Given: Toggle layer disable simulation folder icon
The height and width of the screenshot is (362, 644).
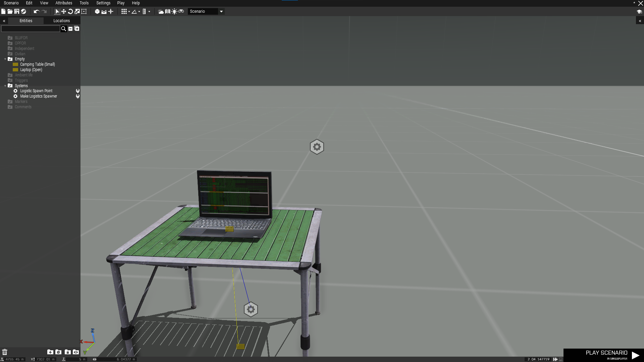Looking at the screenshot, I should tap(58, 352).
